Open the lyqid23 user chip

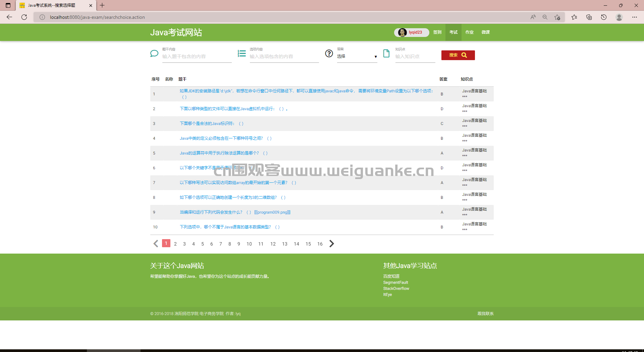pyautogui.click(x=411, y=32)
